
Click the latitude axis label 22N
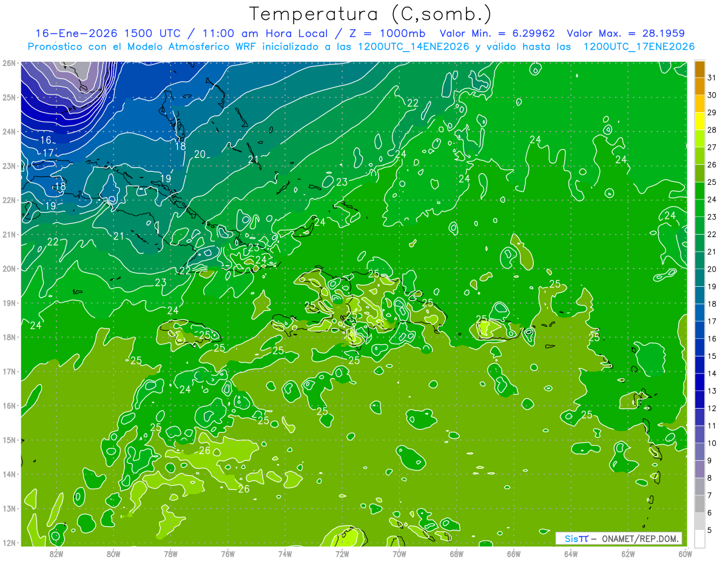tap(8, 200)
